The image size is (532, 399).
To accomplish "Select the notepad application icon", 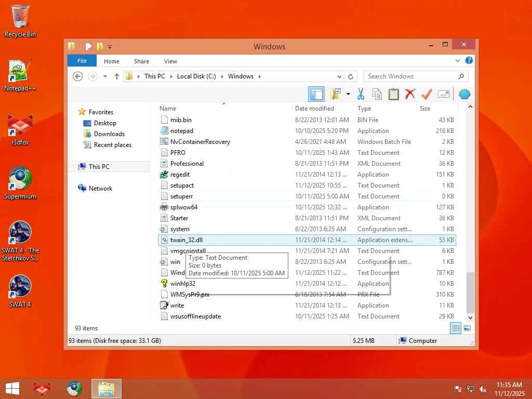I will pos(164,130).
